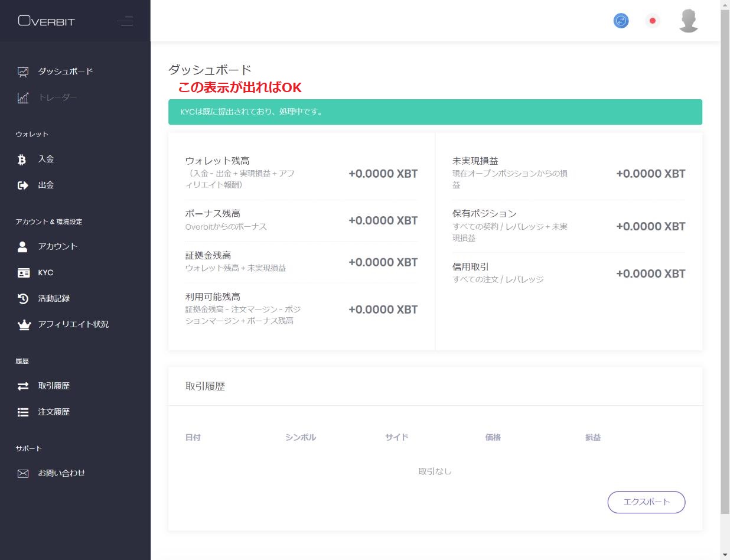Viewport: 730px width, 560px height.
Task: Click the サイド column header
Action: click(x=397, y=438)
